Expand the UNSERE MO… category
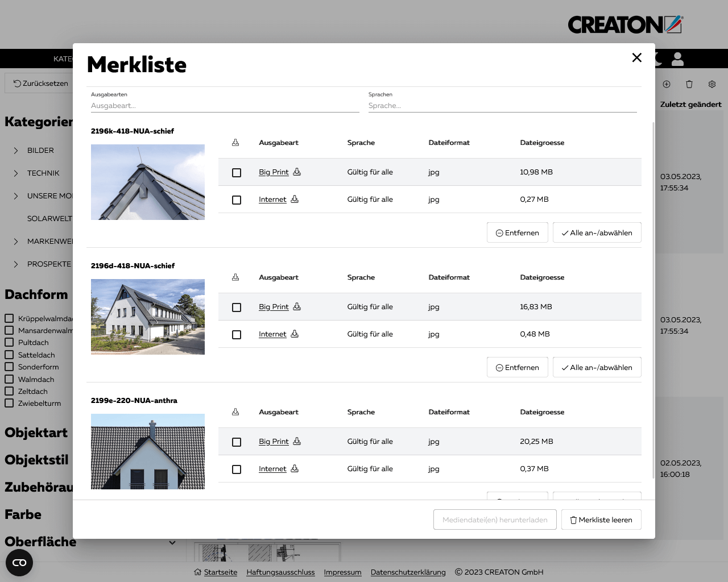 [x=16, y=196]
